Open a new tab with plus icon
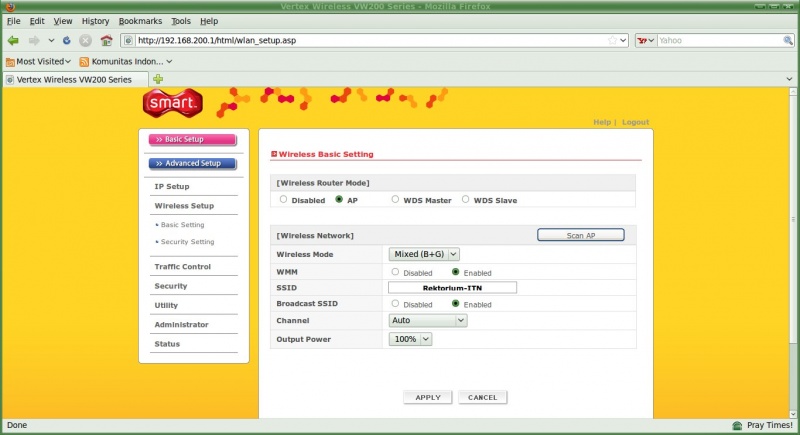This screenshot has height=435, width=800. 158,79
